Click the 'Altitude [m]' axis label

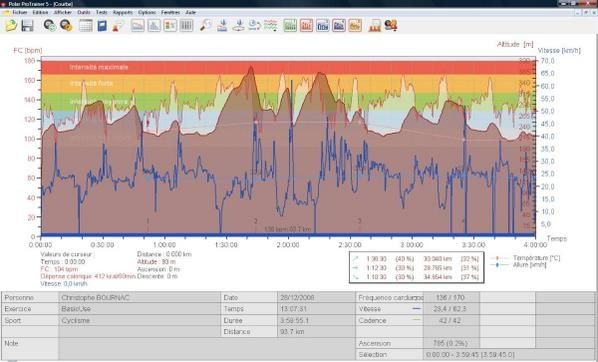pos(515,44)
